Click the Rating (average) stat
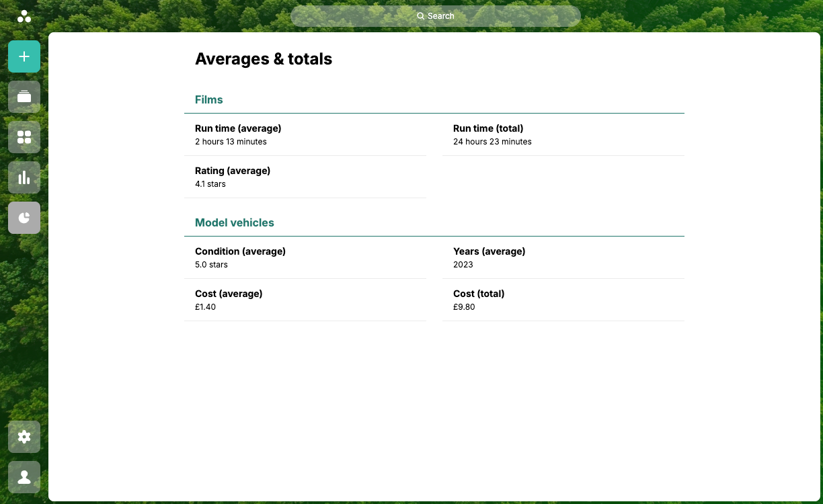The width and height of the screenshot is (823, 504). [233, 177]
